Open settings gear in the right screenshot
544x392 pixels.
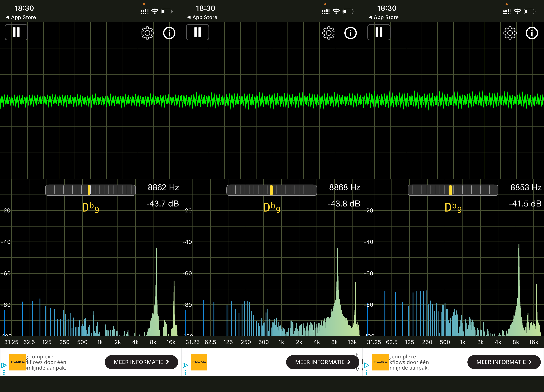[510, 33]
